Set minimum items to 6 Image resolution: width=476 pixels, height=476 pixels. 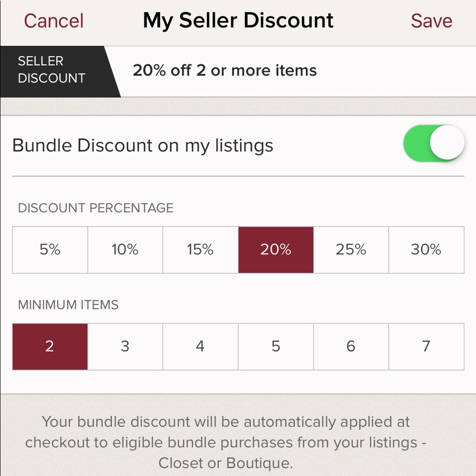(351, 346)
